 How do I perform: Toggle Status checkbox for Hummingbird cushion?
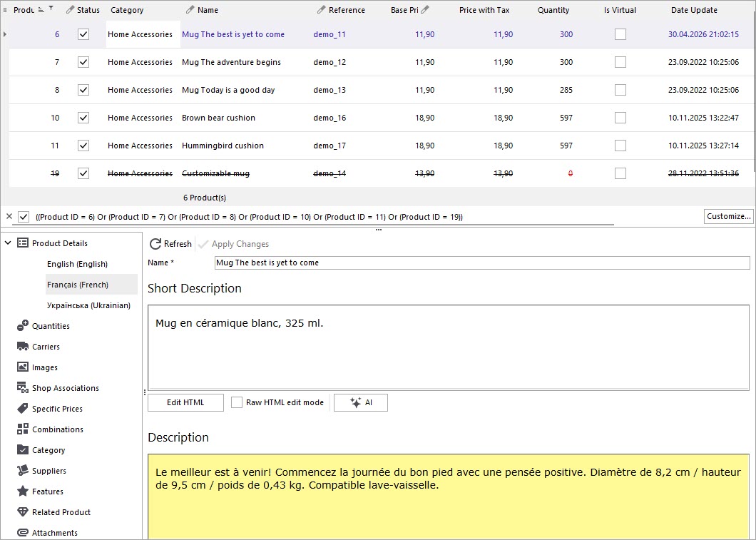pyautogui.click(x=83, y=146)
